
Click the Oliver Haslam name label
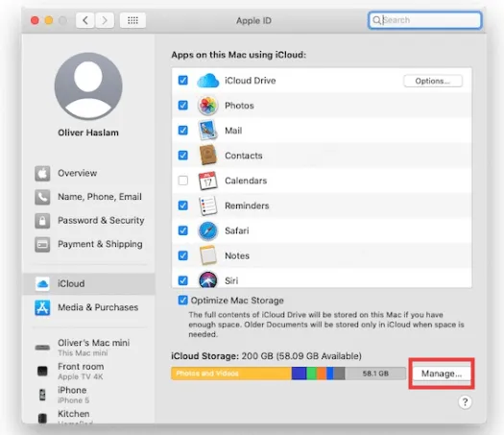coord(88,133)
